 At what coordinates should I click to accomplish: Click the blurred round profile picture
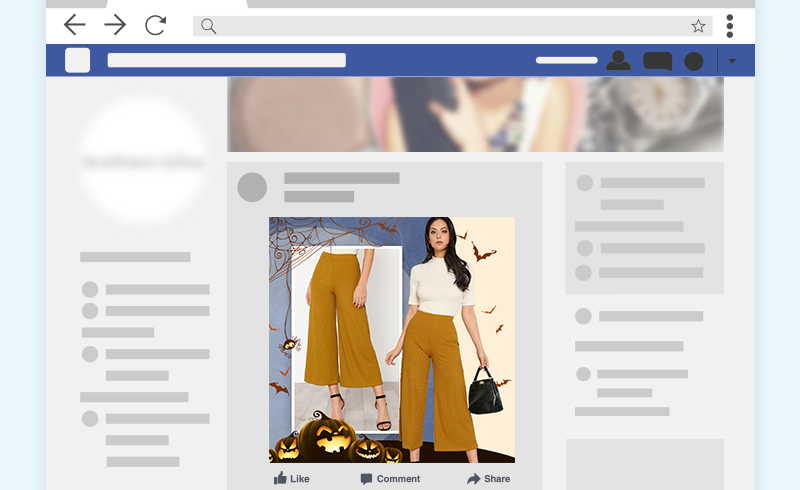click(143, 161)
